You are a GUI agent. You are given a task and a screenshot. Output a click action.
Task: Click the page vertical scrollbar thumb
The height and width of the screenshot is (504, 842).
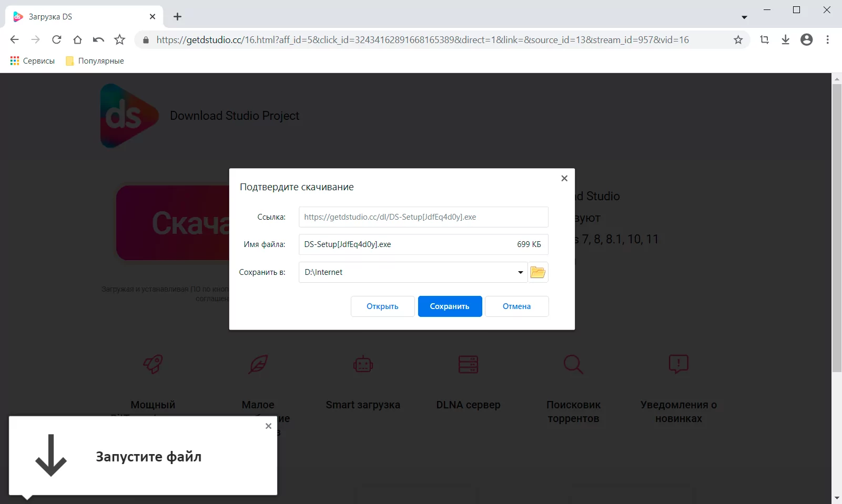click(837, 228)
